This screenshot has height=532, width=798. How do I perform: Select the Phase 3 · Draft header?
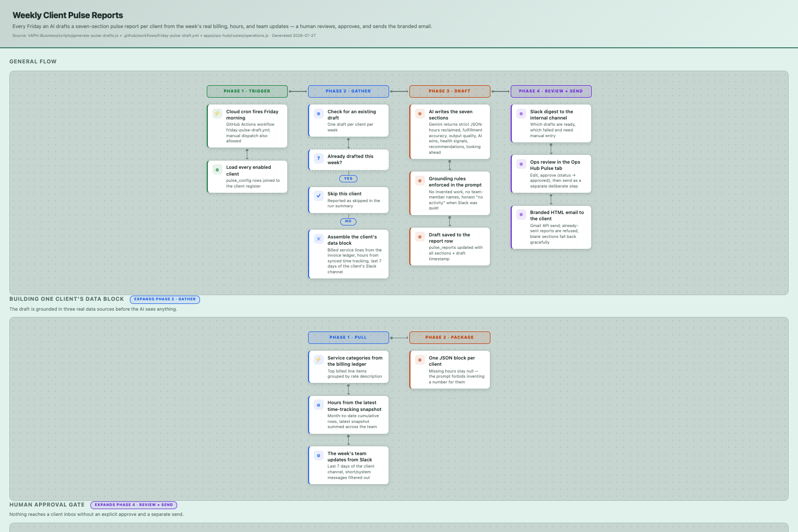coord(450,91)
